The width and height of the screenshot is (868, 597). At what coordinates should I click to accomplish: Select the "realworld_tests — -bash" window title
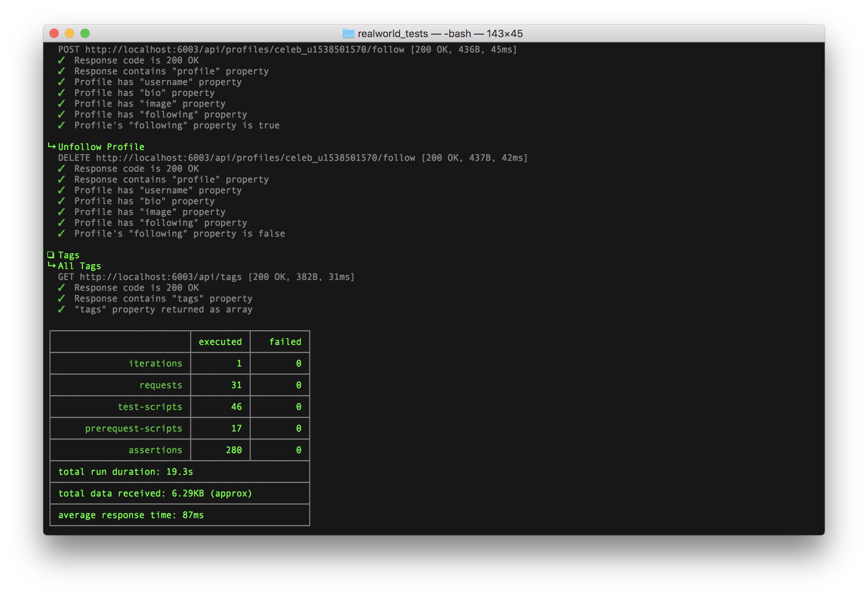click(433, 34)
